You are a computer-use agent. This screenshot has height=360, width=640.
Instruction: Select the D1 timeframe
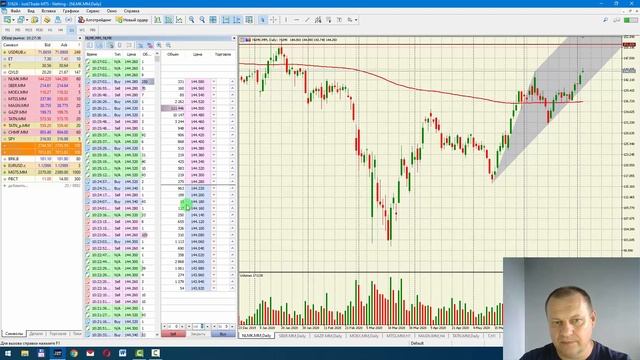71,30
